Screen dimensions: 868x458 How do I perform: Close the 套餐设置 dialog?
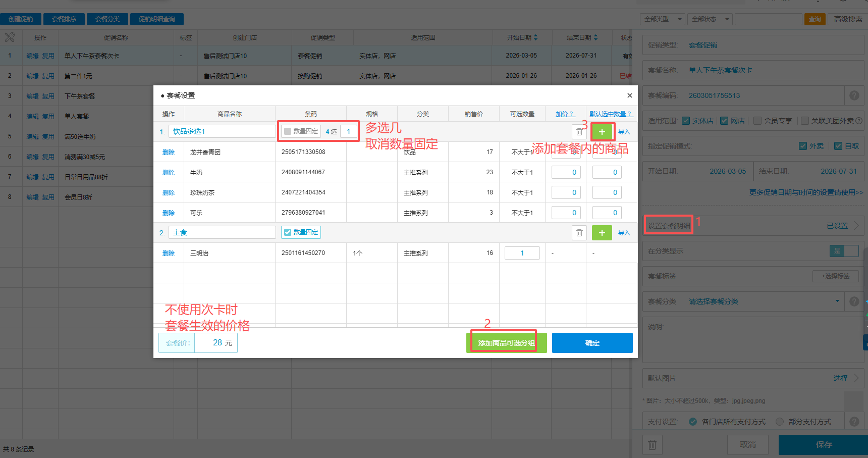click(629, 95)
